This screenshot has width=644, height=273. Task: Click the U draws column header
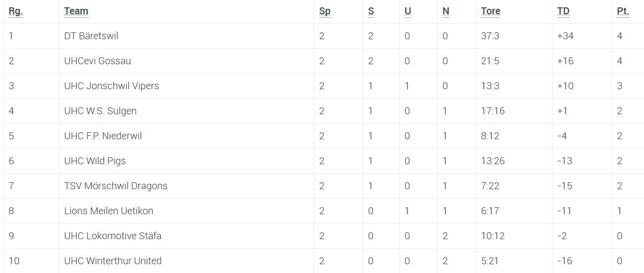(408, 11)
